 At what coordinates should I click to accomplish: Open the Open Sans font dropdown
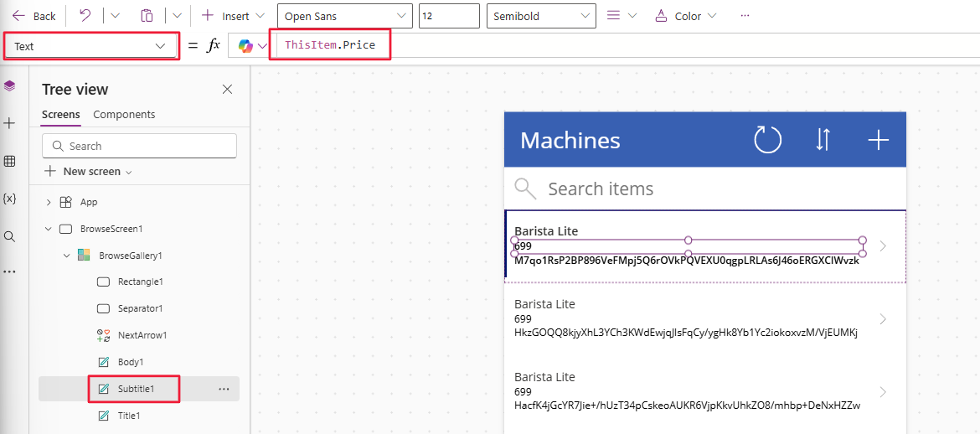tap(345, 16)
